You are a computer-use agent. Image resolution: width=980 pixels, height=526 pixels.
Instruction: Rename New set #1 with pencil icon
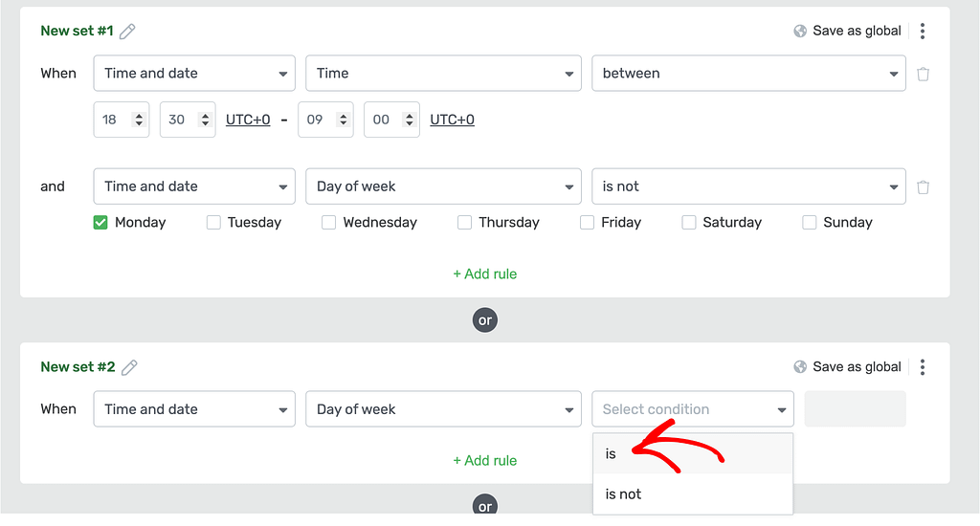127,32
